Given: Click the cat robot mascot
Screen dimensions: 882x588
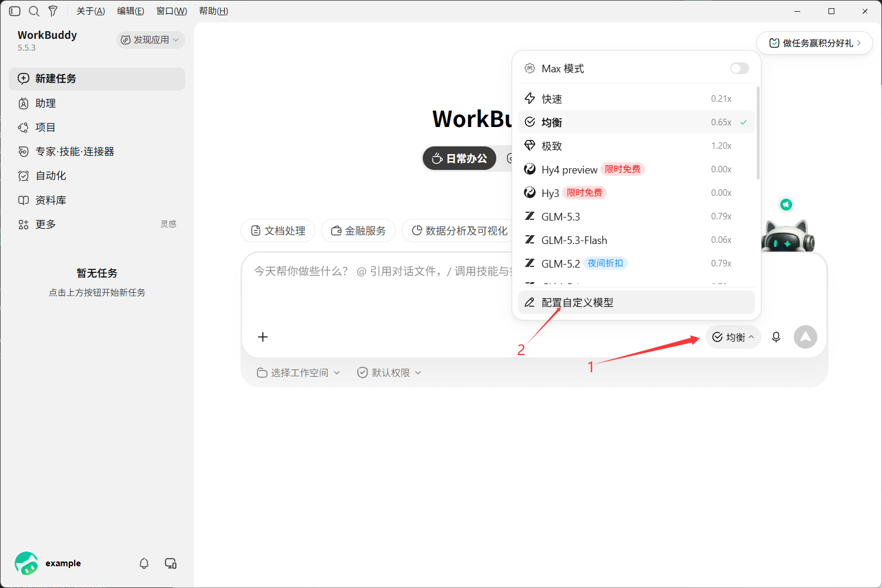Looking at the screenshot, I should (x=788, y=236).
